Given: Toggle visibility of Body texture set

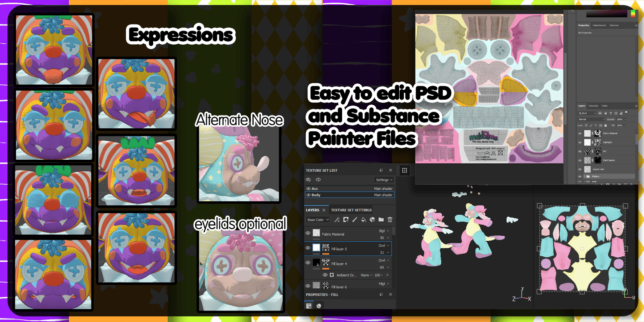Looking at the screenshot, I should pyautogui.click(x=308, y=195).
